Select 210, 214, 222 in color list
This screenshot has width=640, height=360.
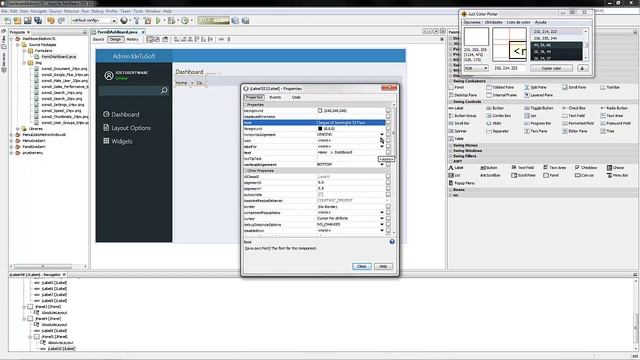point(557,31)
